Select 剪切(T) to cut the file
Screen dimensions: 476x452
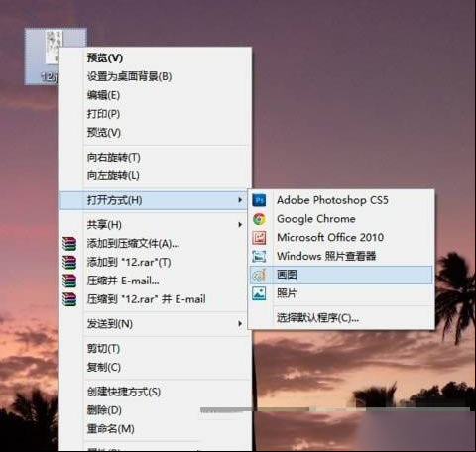103,349
